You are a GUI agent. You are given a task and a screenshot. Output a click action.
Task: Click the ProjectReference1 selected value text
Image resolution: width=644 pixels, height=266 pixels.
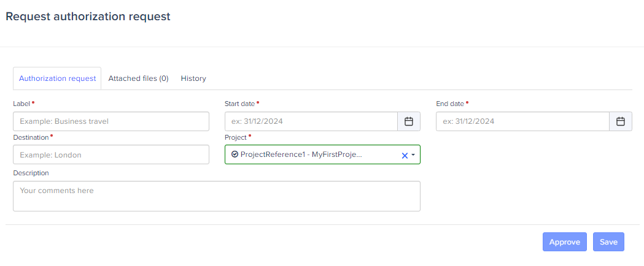[301, 154]
